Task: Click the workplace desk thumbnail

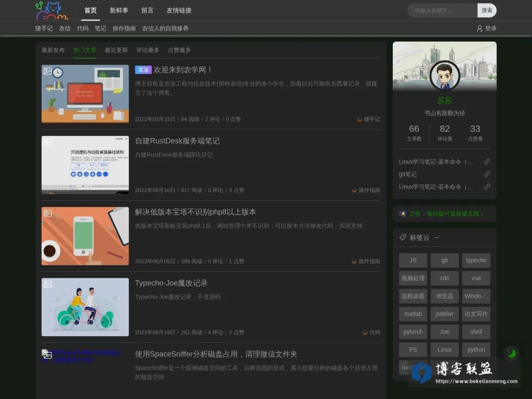Action: point(85,94)
